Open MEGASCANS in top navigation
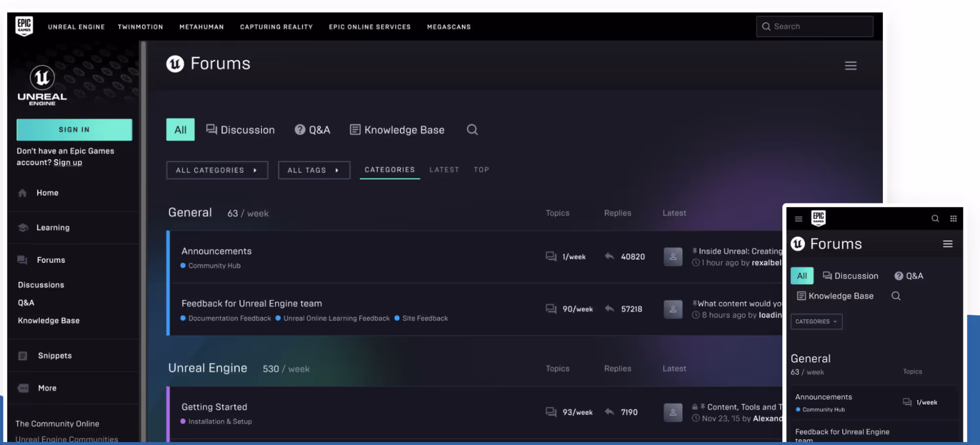The width and height of the screenshot is (980, 445). (x=449, y=27)
